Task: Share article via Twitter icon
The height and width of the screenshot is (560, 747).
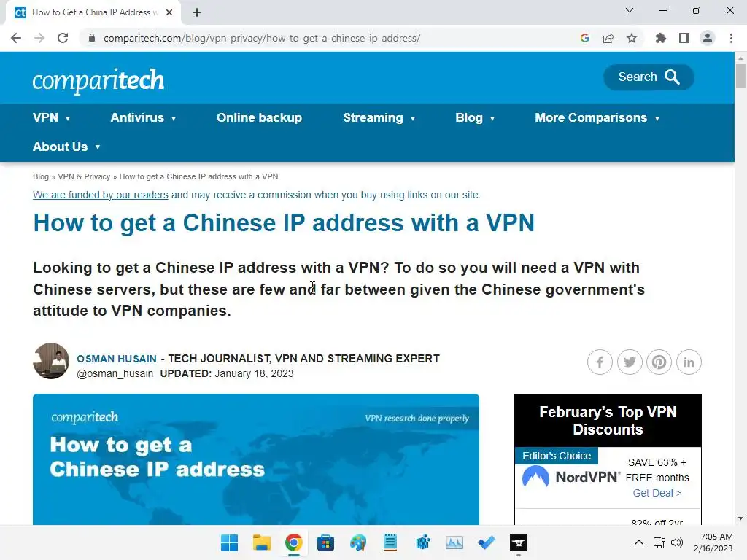Action: click(630, 362)
